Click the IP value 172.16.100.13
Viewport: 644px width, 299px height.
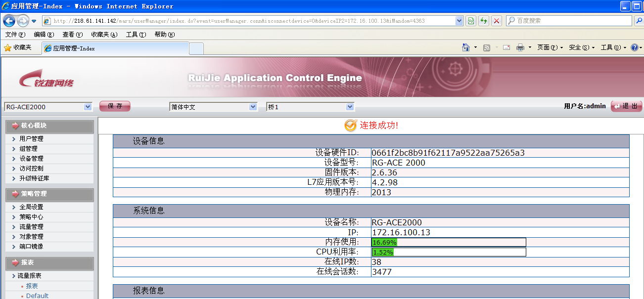point(401,232)
